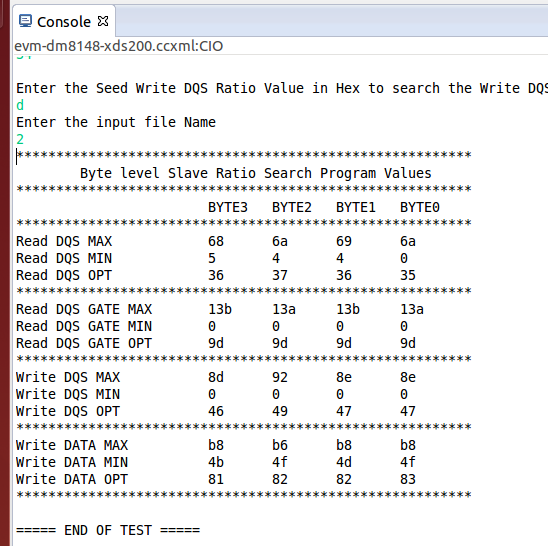The width and height of the screenshot is (548, 546).
Task: Close the Console tab using its X
Action: tap(103, 21)
